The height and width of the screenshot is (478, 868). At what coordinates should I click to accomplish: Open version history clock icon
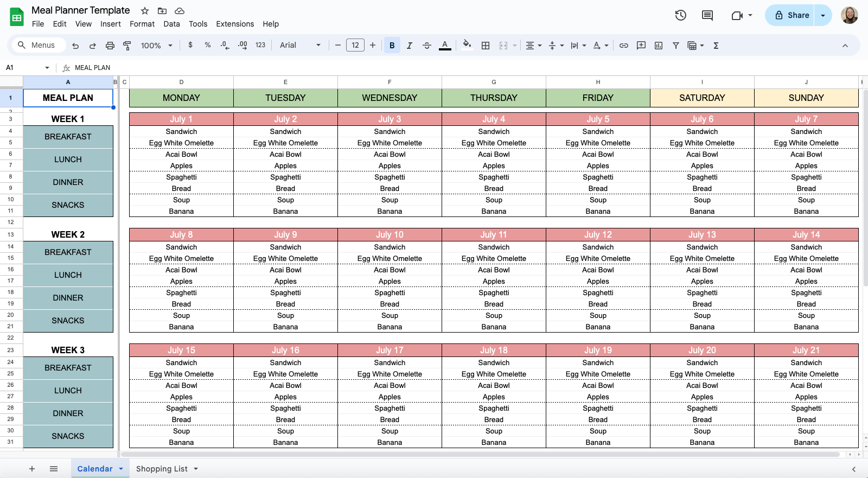click(x=680, y=15)
